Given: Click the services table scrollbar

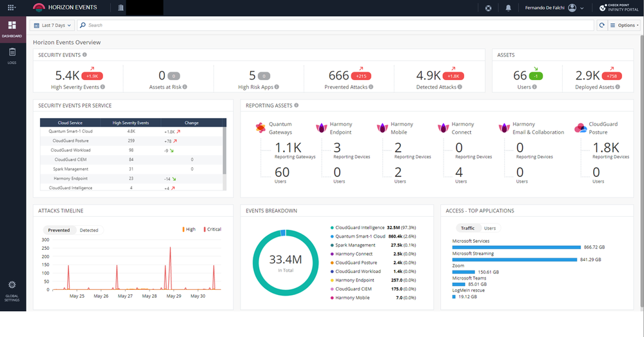Looking at the screenshot, I should click(224, 150).
